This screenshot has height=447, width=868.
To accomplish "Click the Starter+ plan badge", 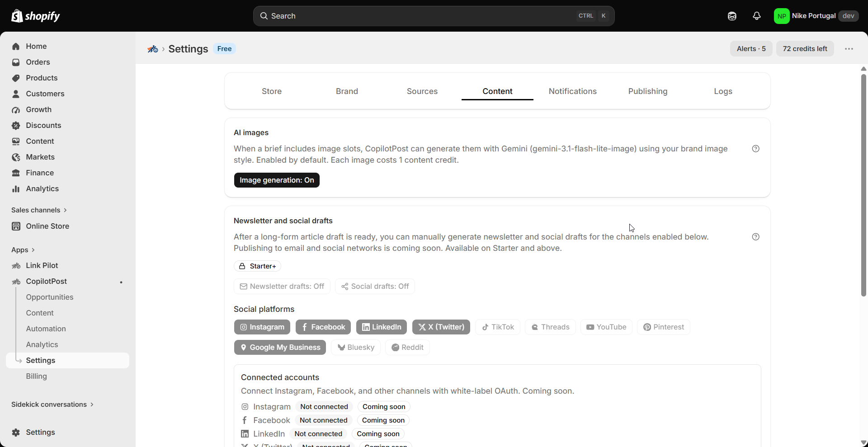I will 257,266.
